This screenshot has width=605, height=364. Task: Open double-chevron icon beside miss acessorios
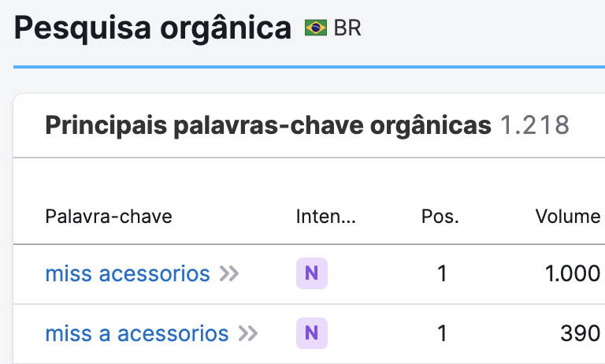point(229,273)
